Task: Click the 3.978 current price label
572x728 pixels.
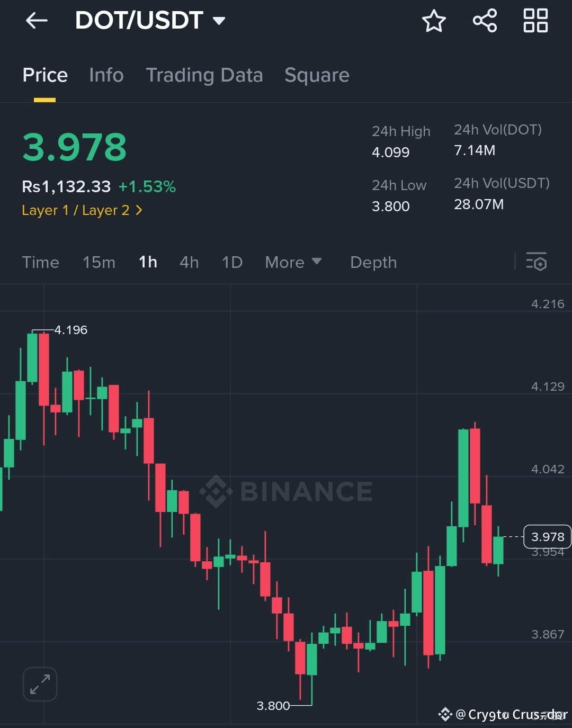Action: tap(548, 536)
